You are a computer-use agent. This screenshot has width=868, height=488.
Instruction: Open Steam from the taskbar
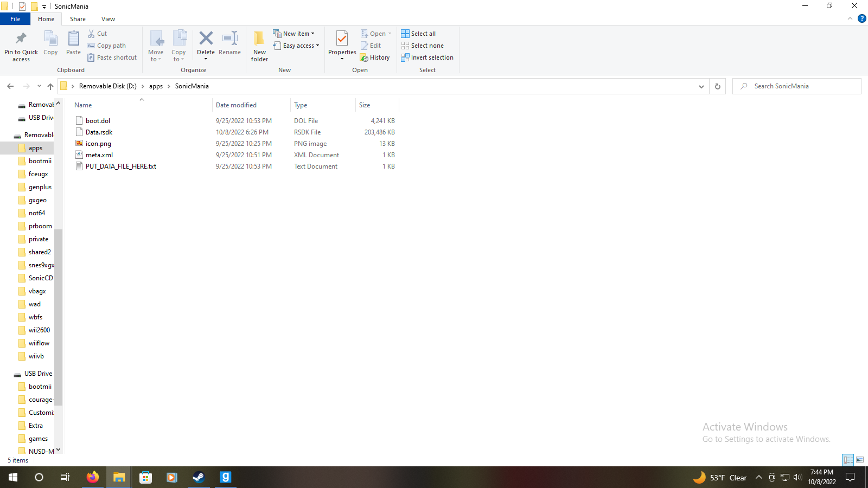click(x=199, y=477)
